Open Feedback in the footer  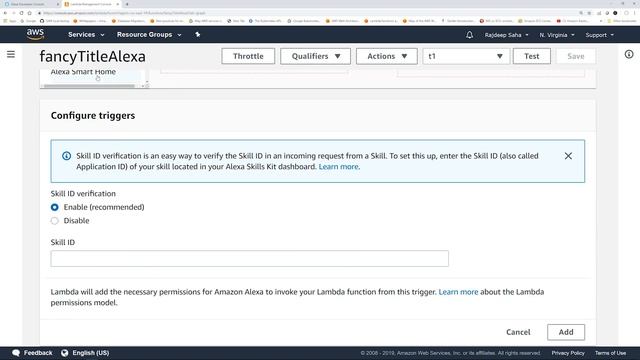coord(38,353)
